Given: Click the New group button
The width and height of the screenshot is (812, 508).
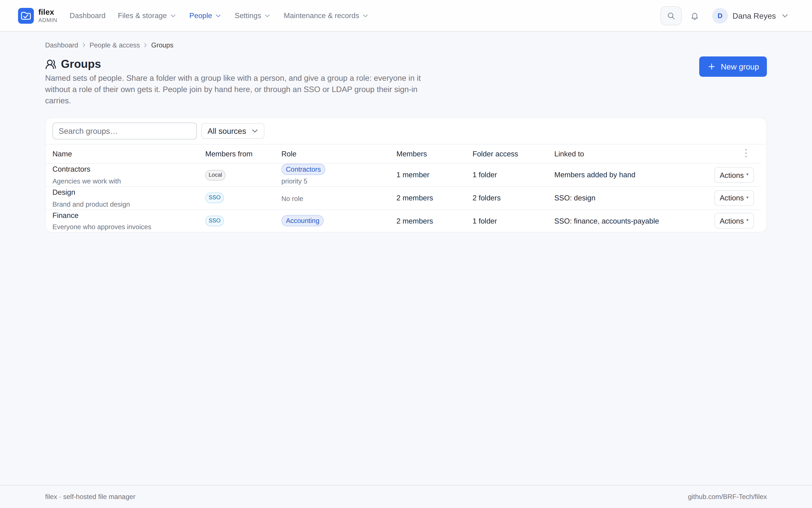Looking at the screenshot, I should coord(733,67).
